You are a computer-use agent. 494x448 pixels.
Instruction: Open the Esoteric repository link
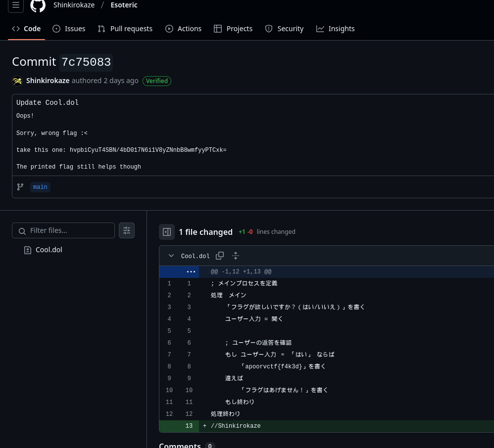click(124, 5)
